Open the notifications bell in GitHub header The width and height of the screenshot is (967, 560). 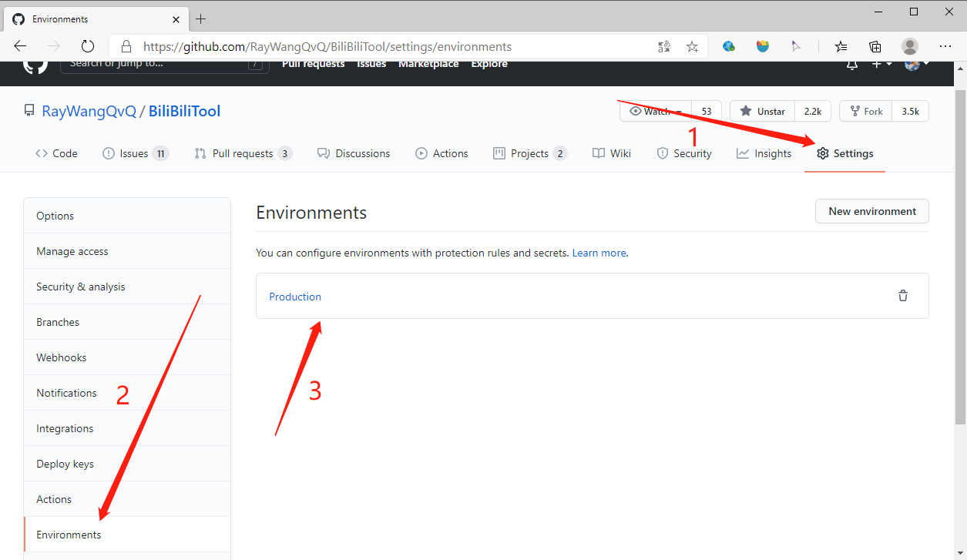tap(851, 65)
